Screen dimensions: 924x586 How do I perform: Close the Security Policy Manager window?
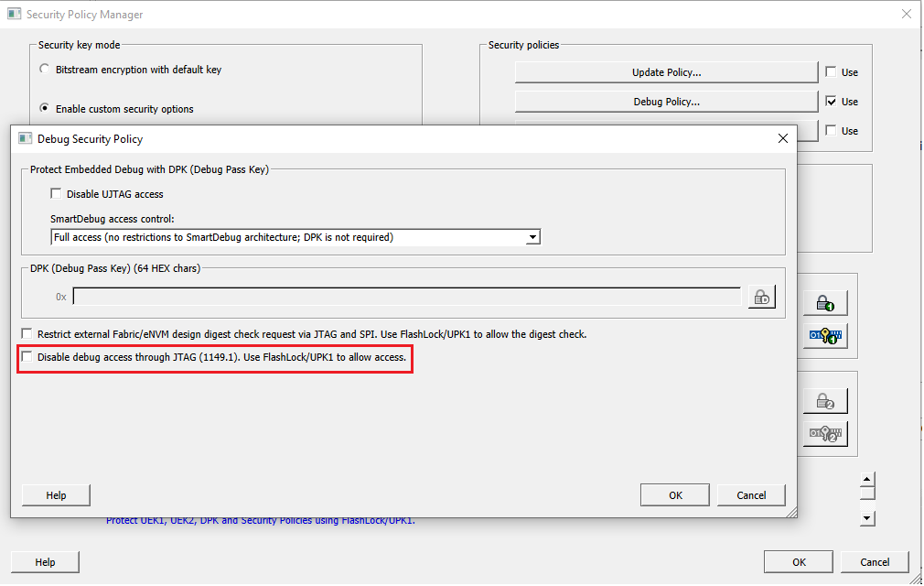(907, 14)
